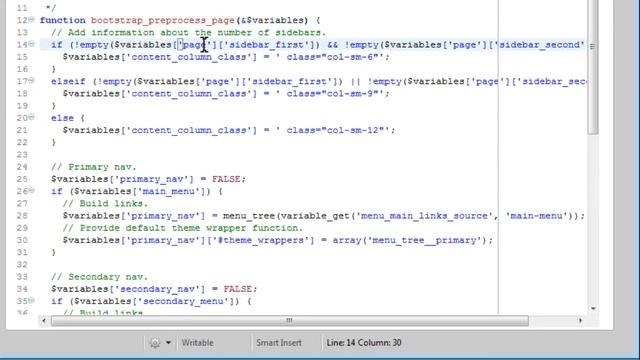Click the '// Secondary nav.' comment
This screenshot has height=360, width=640.
[x=100, y=277]
